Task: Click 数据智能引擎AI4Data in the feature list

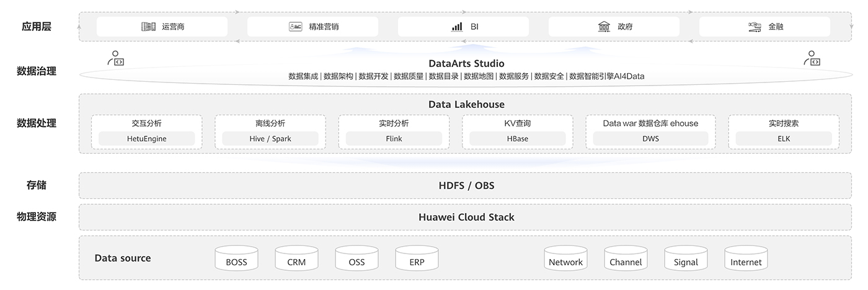Action: tap(607, 76)
